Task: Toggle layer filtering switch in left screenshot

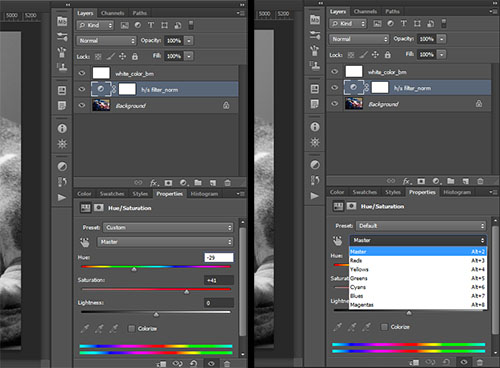Action: (191, 25)
